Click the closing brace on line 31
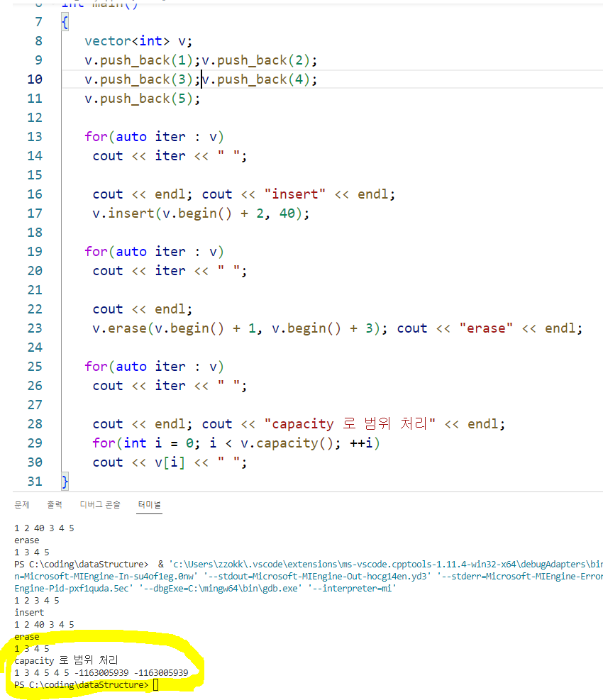This screenshot has height=700, width=603. pyautogui.click(x=65, y=482)
